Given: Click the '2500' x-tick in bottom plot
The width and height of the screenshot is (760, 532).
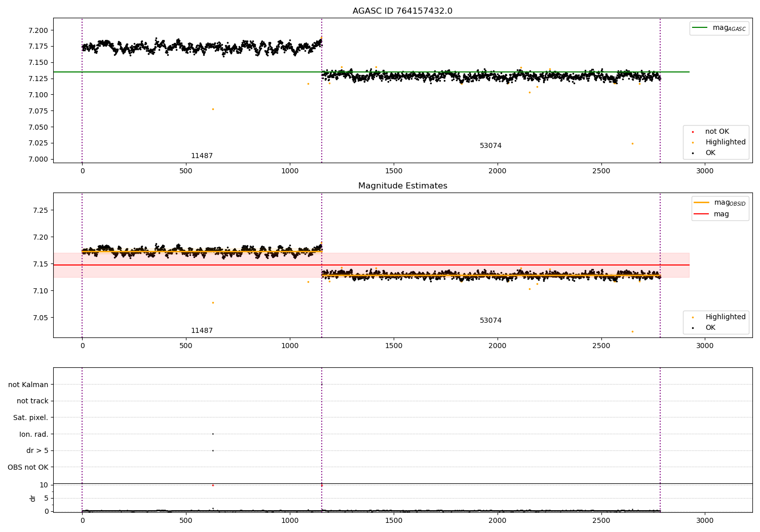Looking at the screenshot, I should (x=601, y=520).
